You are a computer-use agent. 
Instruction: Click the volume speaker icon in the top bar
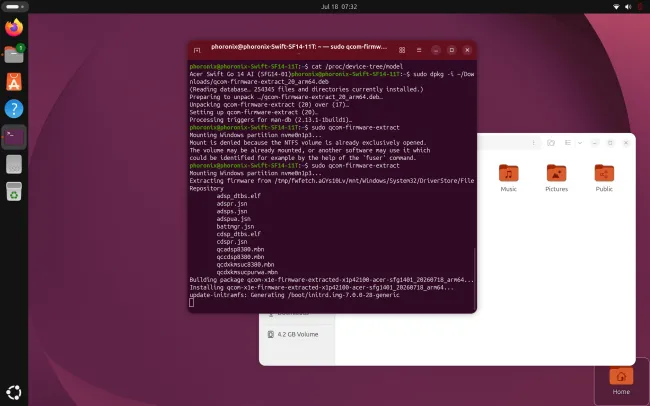[628, 7]
